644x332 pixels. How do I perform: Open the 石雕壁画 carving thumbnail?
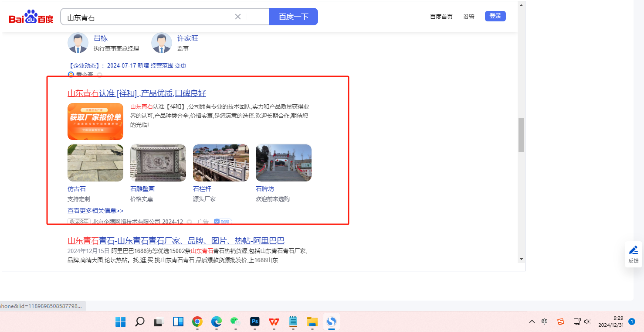click(x=158, y=163)
